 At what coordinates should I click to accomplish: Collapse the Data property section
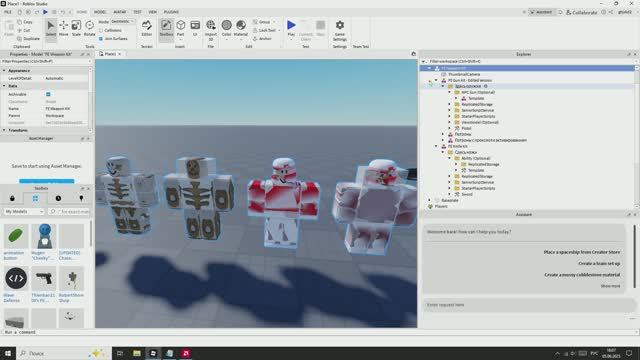click(4, 86)
